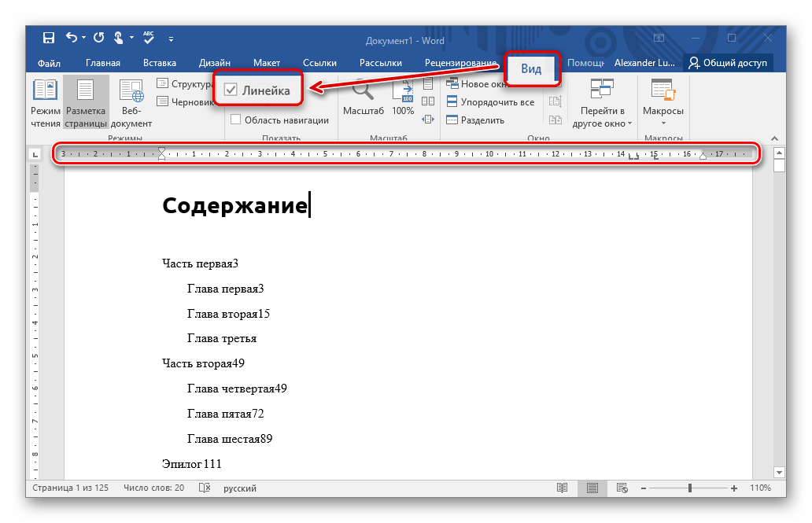812x523 pixels.
Task: Switch to Reading Mode view in the ribbon
Action: [45, 102]
